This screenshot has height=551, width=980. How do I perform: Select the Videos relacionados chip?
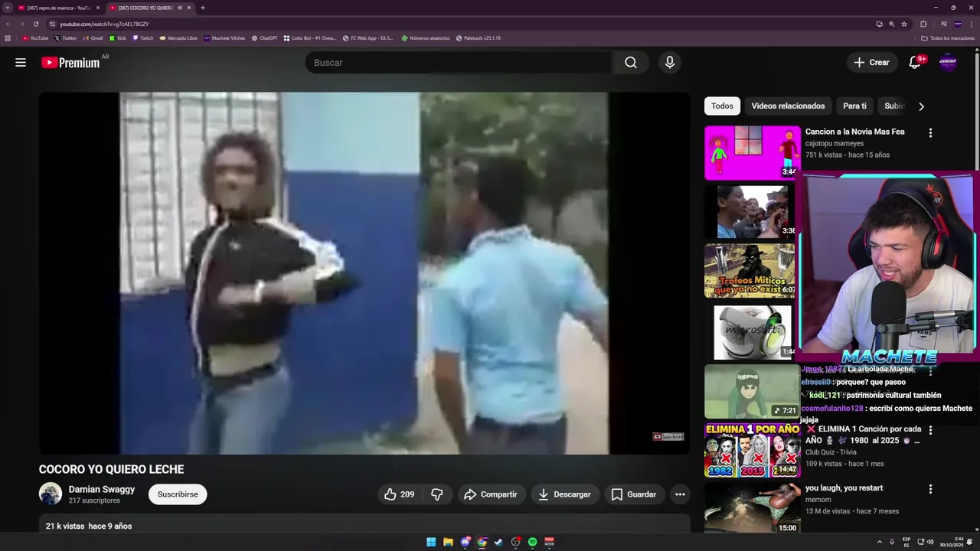pos(788,106)
